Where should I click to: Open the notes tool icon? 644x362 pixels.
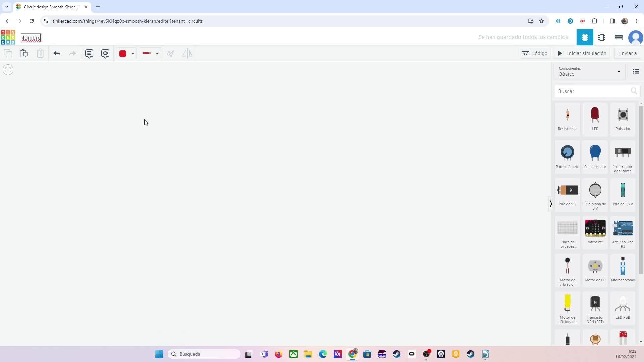(89, 53)
